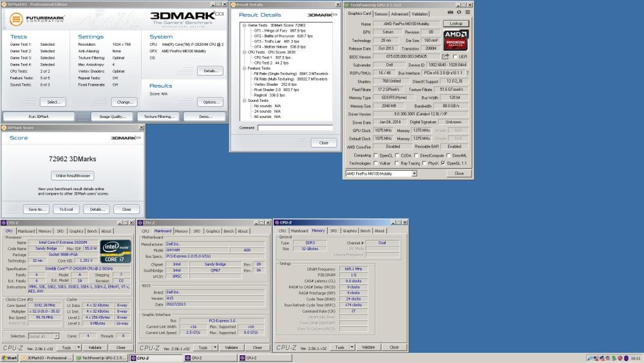Click the To Excel button
The height and width of the screenshot is (363, 644).
point(66,210)
